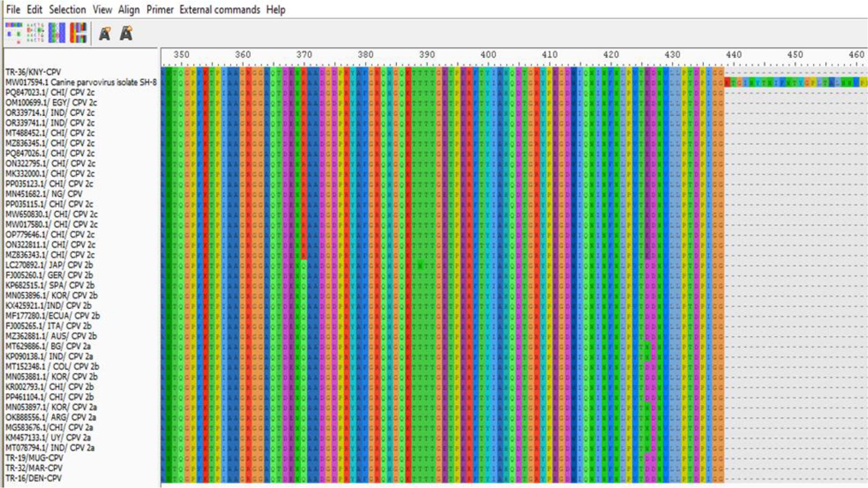The height and width of the screenshot is (488, 868).
Task: Select sequence LC270892.1/ JAP/ CPV 2b
Action: [x=49, y=265]
